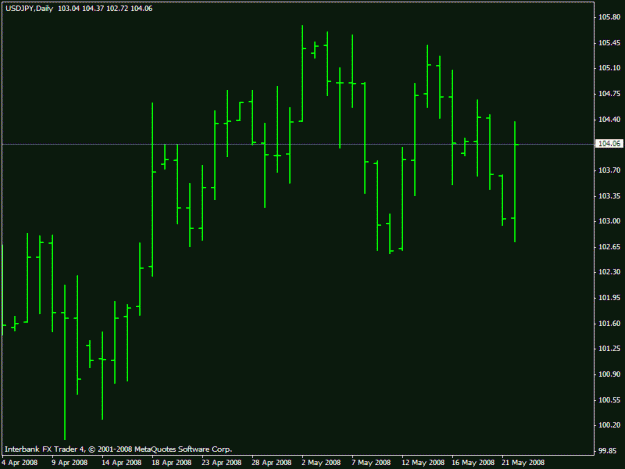This screenshot has width=625, height=469.
Task: Click the 99.85 price axis label
Action: [x=607, y=451]
